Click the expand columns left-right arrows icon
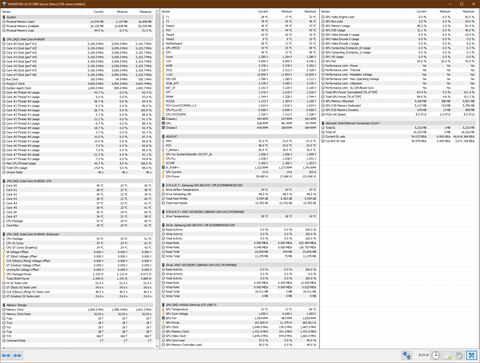The width and height of the screenshot is (480, 363). [6, 355]
